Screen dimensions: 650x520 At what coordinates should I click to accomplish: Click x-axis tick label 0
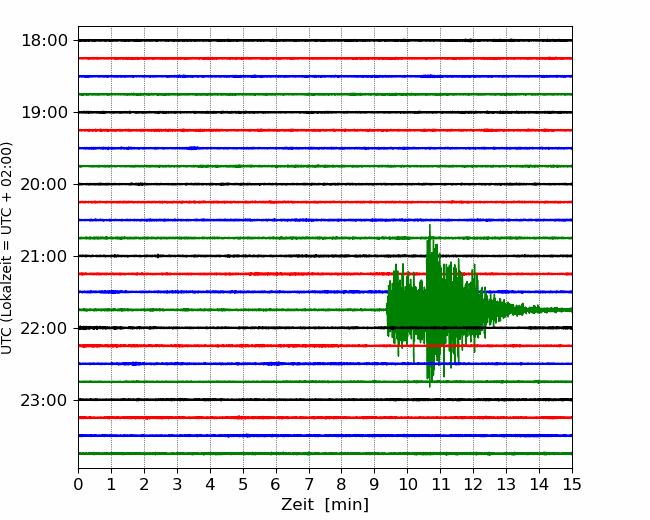(x=78, y=484)
